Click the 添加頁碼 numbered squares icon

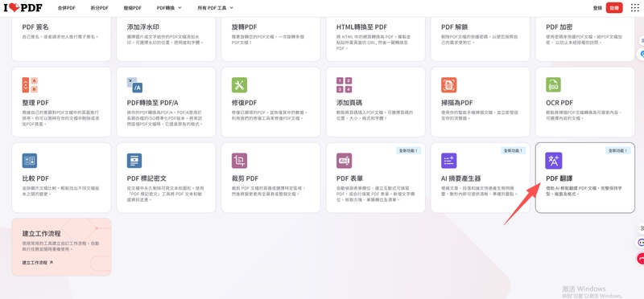pyautogui.click(x=344, y=84)
